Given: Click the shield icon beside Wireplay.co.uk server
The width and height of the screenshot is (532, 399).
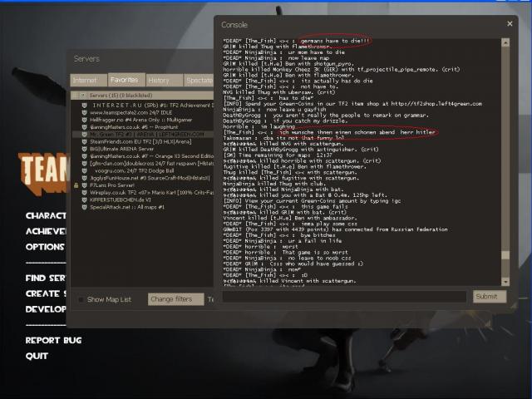Looking at the screenshot, I should 85,192.
